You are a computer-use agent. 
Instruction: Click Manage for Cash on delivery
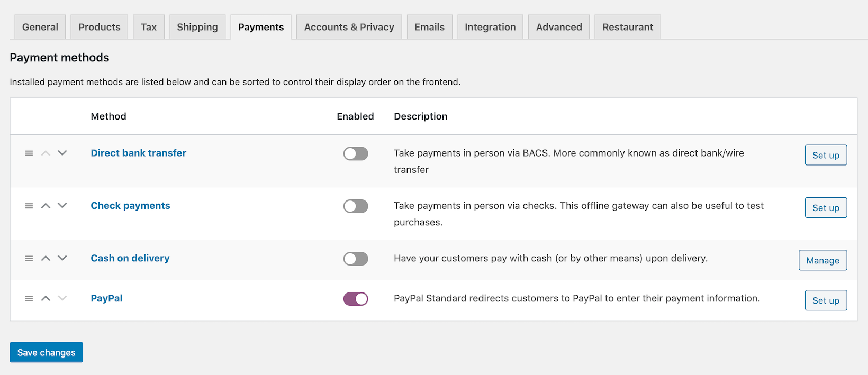822,260
